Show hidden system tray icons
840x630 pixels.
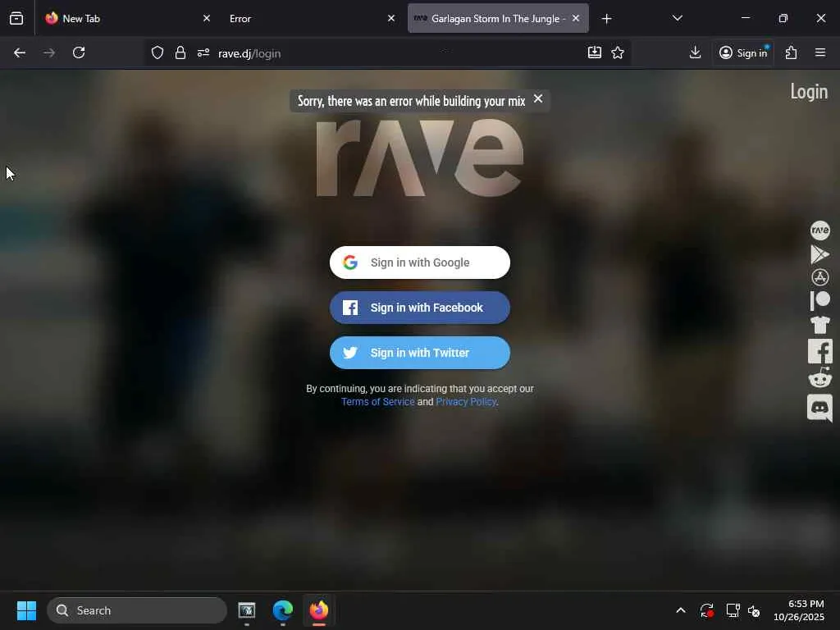(x=680, y=610)
